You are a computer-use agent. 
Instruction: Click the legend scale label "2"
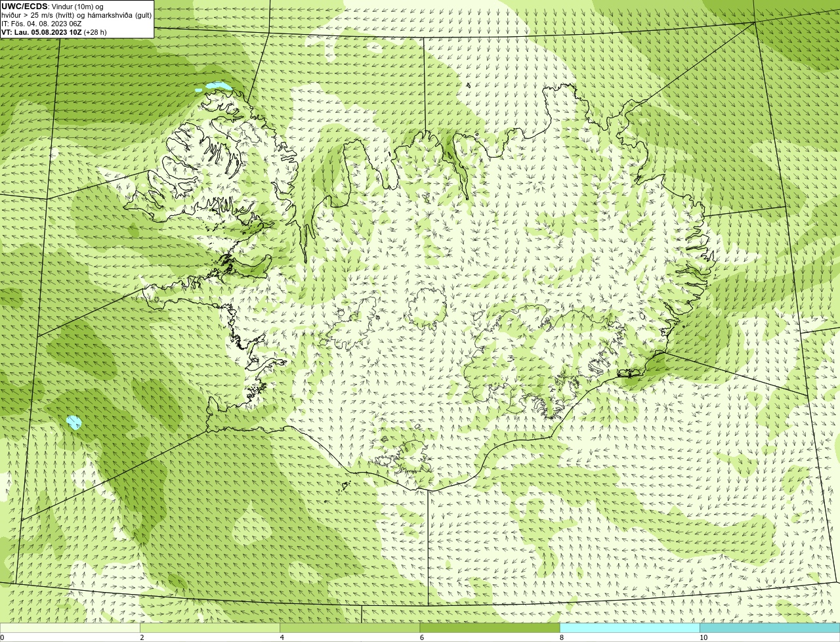[x=142, y=637]
